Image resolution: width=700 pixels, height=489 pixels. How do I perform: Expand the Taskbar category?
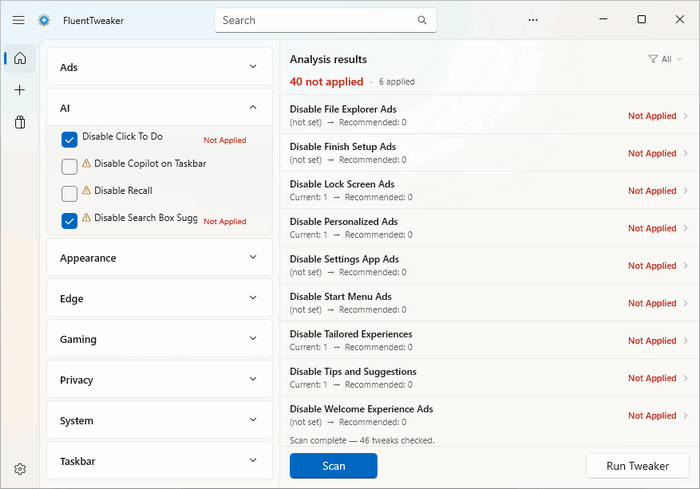point(159,461)
